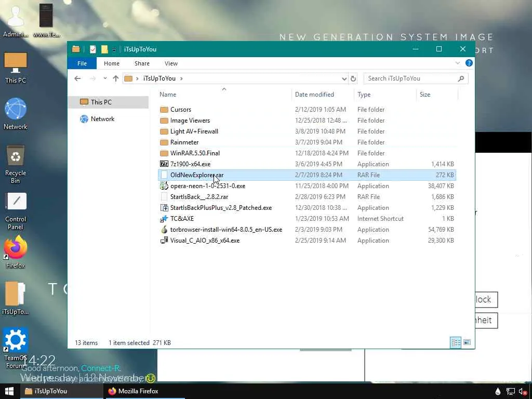Select opera-neon-1-0-2531-0.exe icon
532x399 pixels.
(164, 185)
